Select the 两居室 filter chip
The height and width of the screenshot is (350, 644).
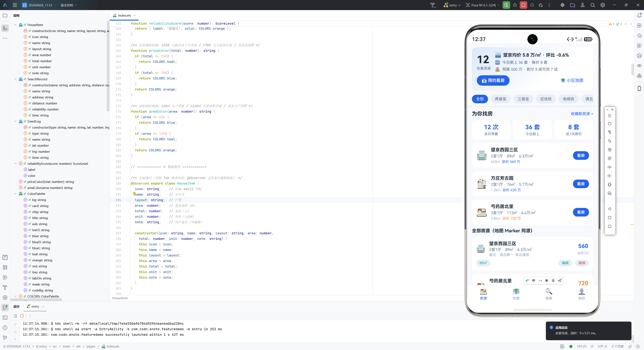pos(500,99)
